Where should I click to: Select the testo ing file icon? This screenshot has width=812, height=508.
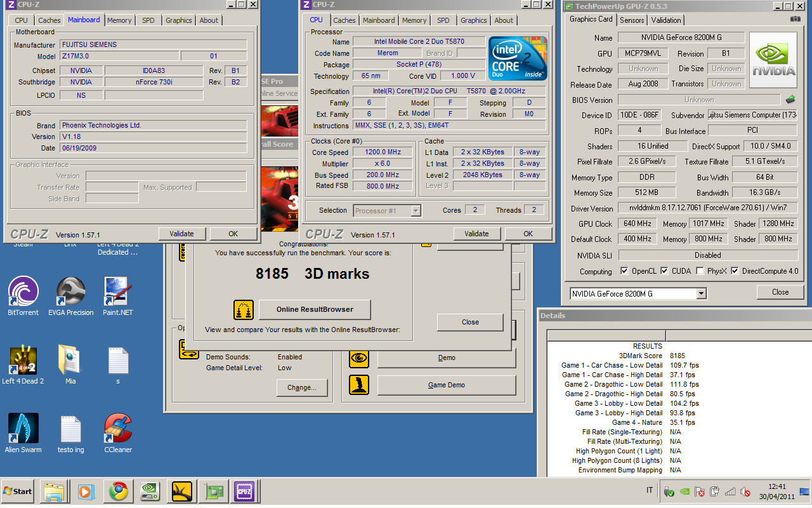[x=71, y=434]
